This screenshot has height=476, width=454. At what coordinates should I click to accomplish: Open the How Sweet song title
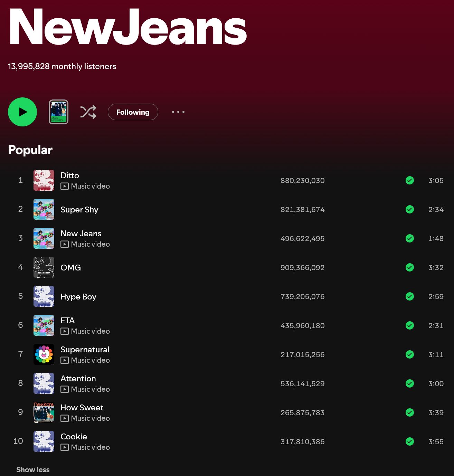coord(82,408)
